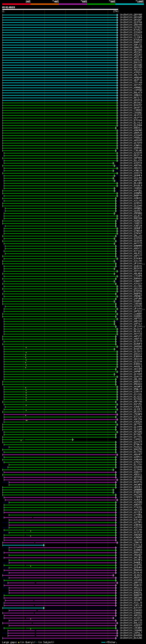146x644 pixels.
Task: Click the green ~80% identity color segment
Action: point(101,4)
